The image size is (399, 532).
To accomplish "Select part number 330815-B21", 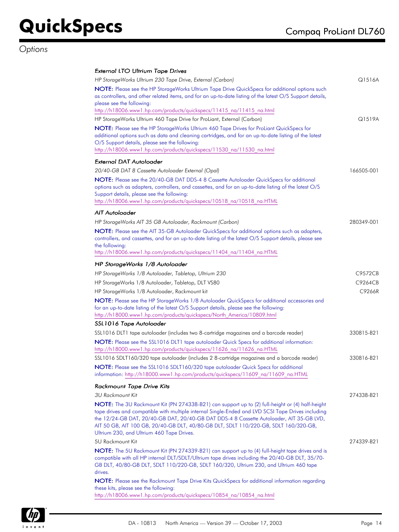I will pos(364,333).
